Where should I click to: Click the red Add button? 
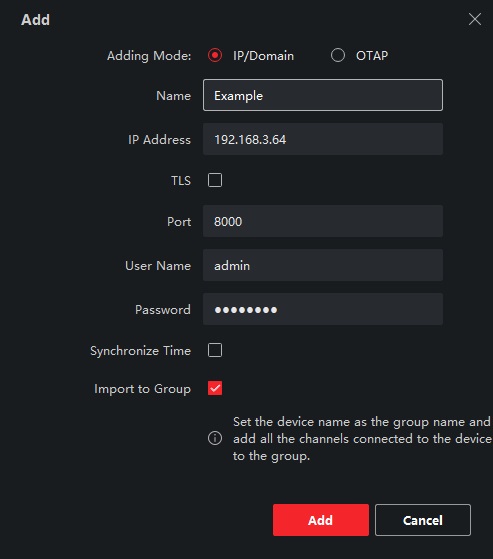[x=321, y=520]
